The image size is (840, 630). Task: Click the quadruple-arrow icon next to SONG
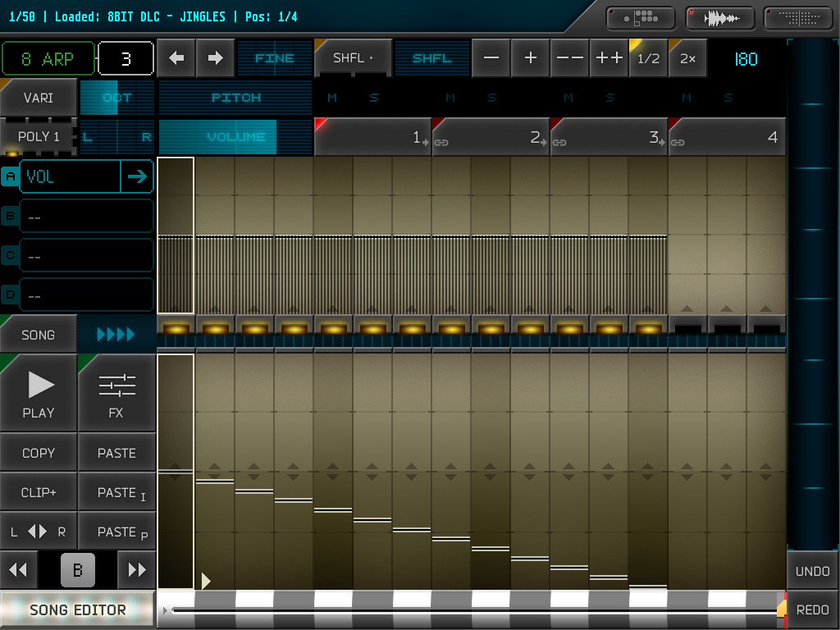click(116, 334)
